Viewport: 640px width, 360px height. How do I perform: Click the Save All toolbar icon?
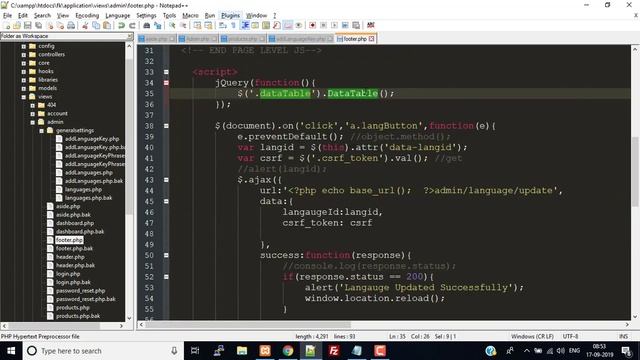38,25
